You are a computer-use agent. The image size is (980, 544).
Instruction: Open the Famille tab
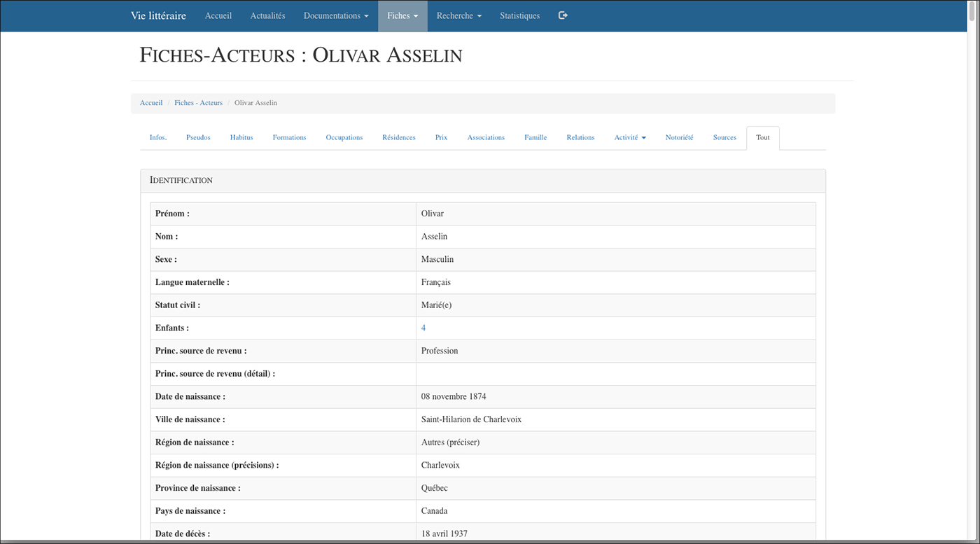(535, 137)
